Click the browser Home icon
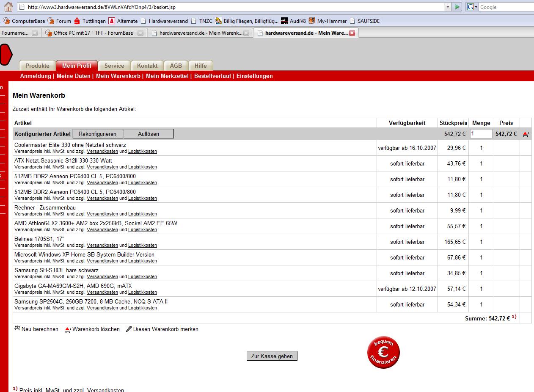Image resolution: width=534 pixels, height=392 pixels. (x=8, y=7)
